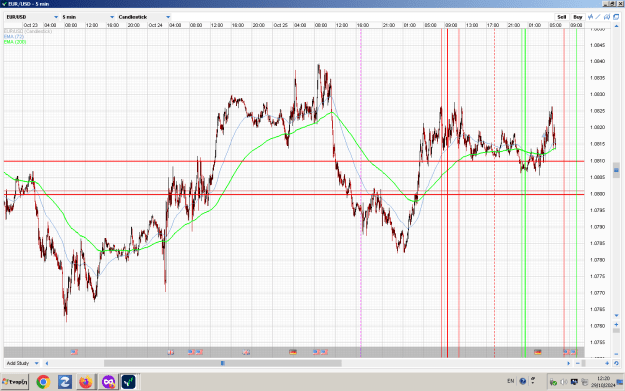The width and height of the screenshot is (625, 391).
Task: Click the taskbar clock showing 12:20
Action: (x=603, y=381)
